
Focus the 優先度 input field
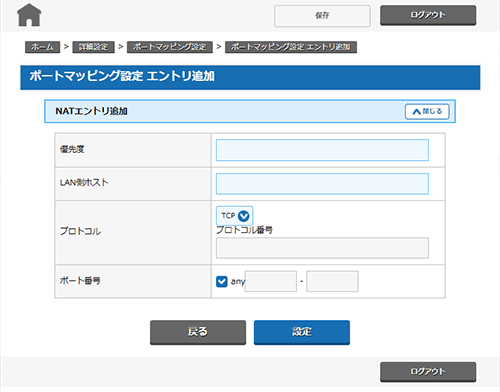[x=322, y=150]
